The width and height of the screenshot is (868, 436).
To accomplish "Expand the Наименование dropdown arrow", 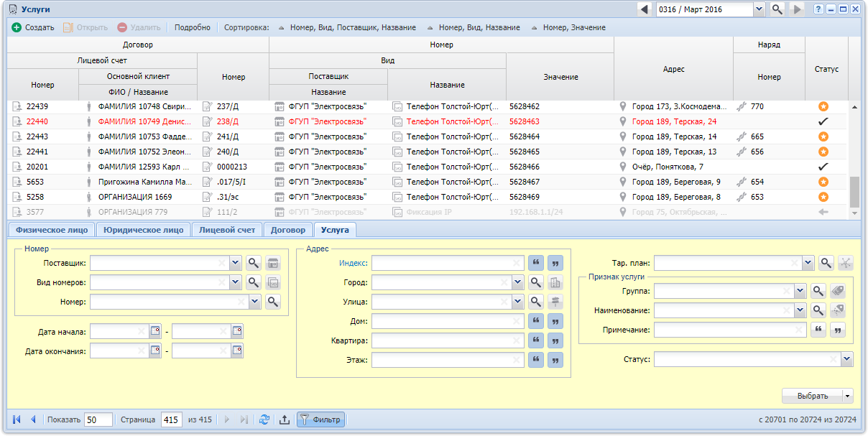I will pos(800,310).
